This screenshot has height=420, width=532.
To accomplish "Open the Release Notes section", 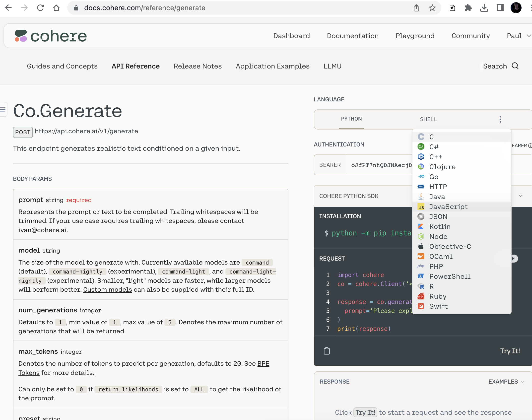I will (x=198, y=66).
